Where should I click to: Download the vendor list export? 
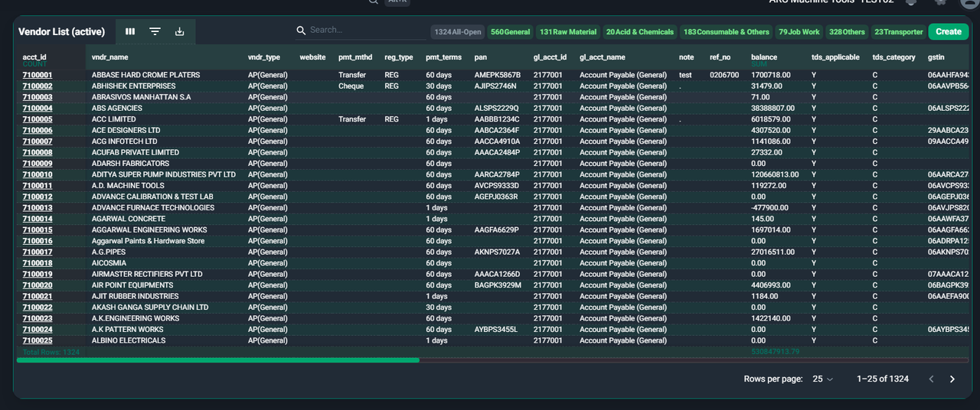coord(179,31)
